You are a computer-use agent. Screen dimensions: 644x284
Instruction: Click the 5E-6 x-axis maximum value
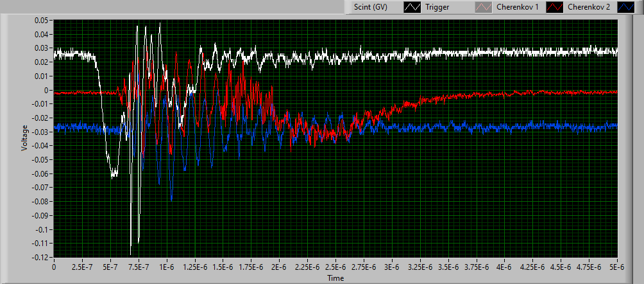618,267
